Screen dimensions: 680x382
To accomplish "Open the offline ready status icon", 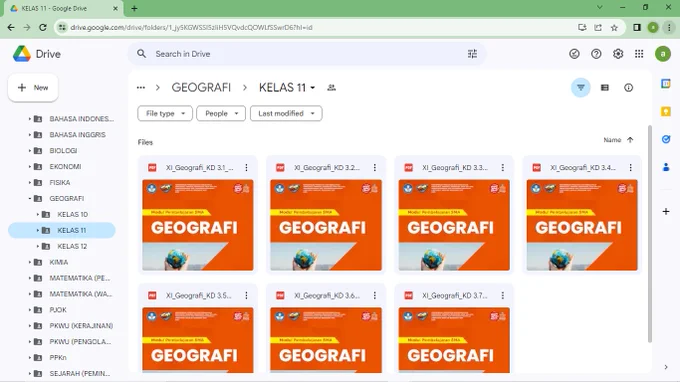I will coord(574,54).
